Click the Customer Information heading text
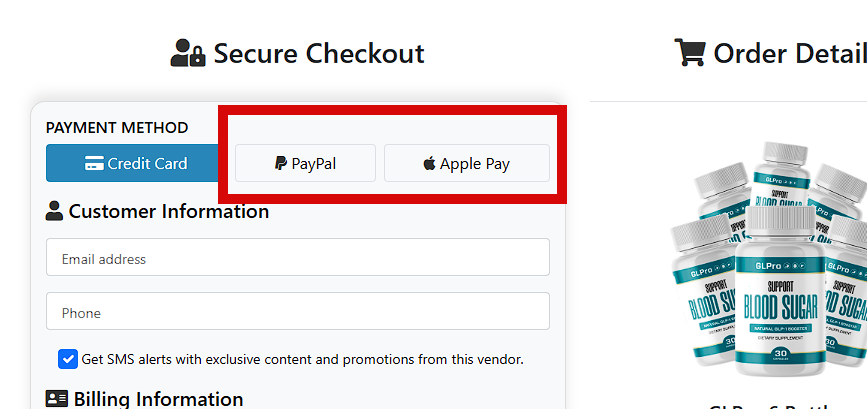The width and height of the screenshot is (867, 409). coord(168,211)
